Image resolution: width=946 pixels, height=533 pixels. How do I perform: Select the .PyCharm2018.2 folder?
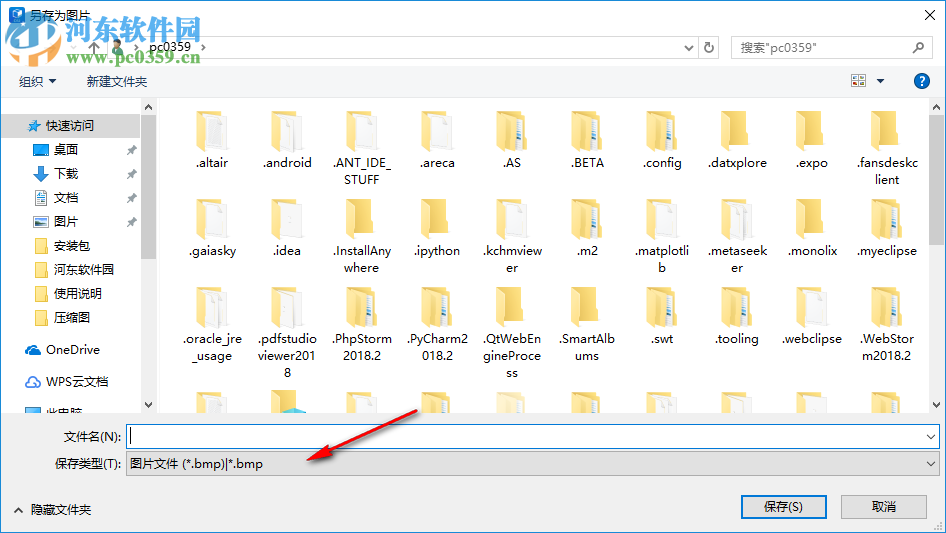point(437,324)
